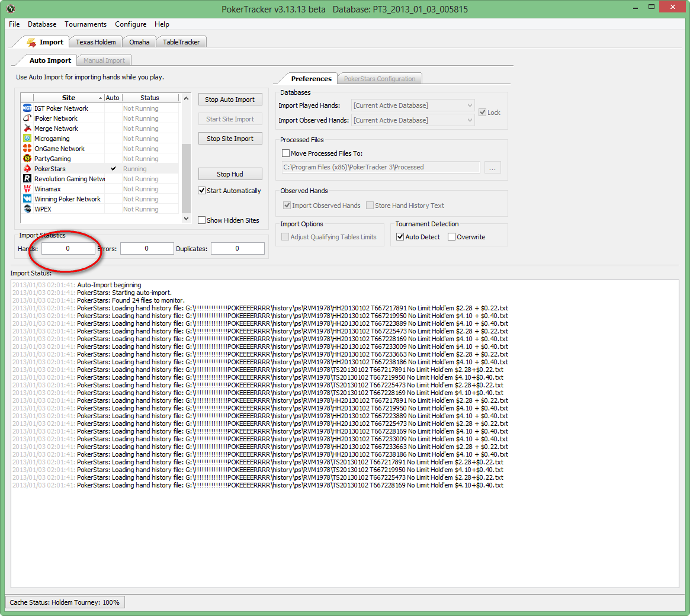690x616 pixels.
Task: Click the site list scrollbar thumb
Action: (186, 178)
